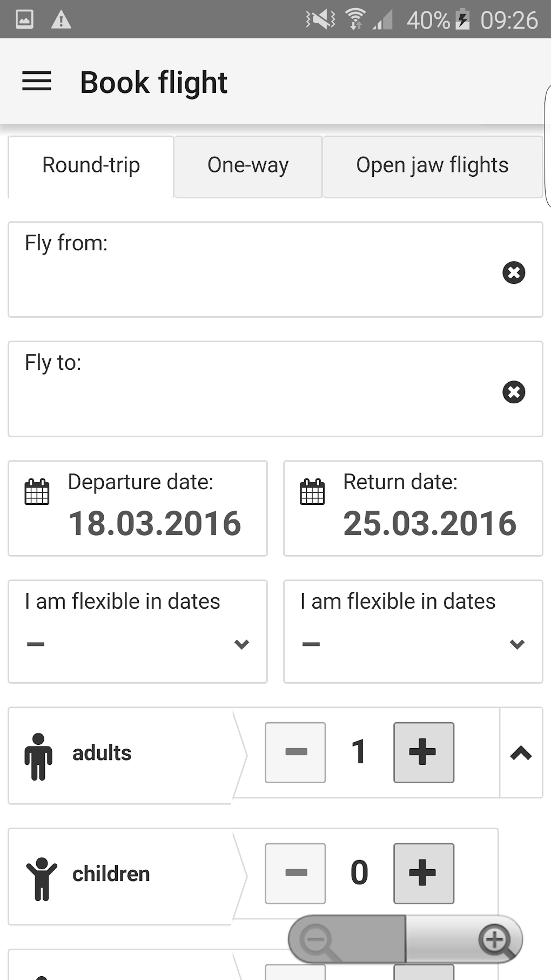Decrease the number of children

click(x=295, y=873)
